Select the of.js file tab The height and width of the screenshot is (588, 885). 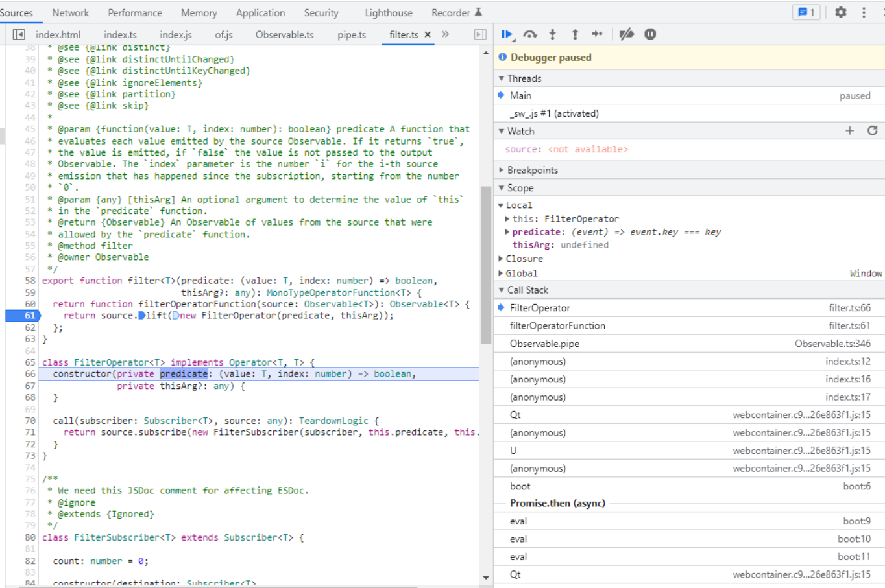pyautogui.click(x=224, y=35)
